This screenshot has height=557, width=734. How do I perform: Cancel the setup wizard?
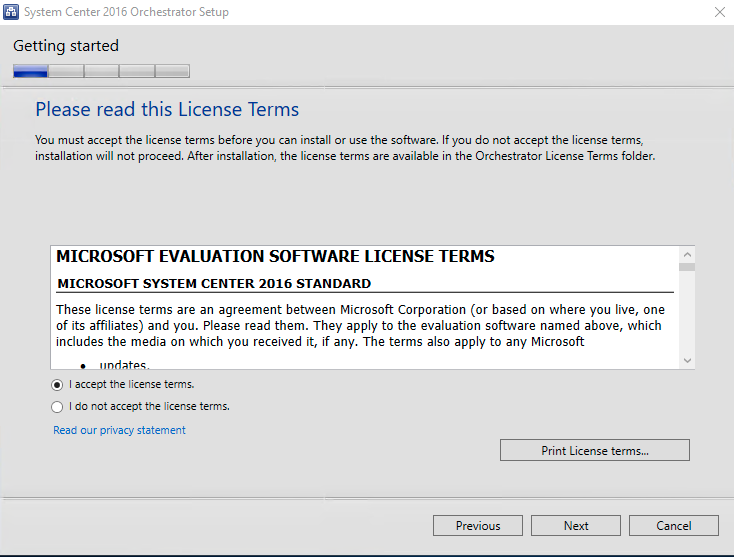click(x=673, y=526)
